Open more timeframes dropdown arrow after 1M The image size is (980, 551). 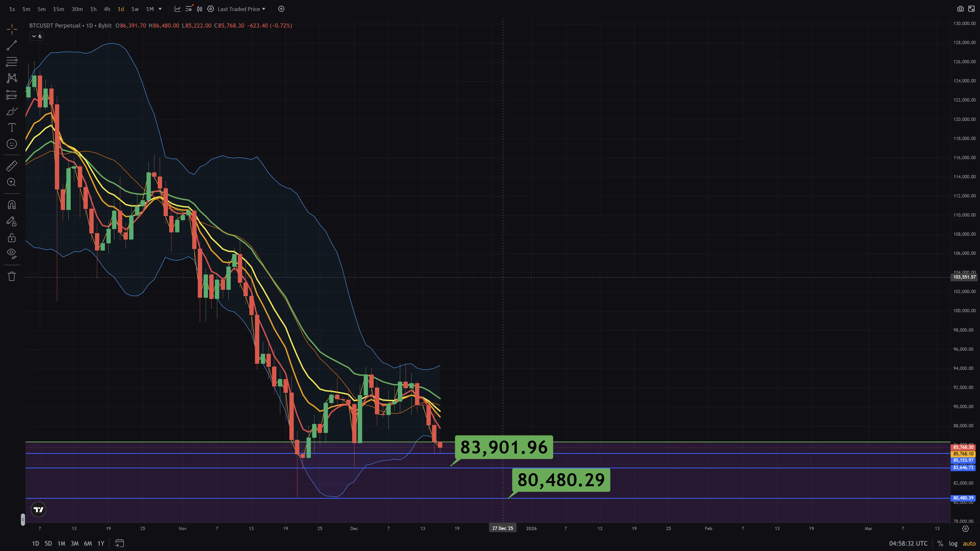pyautogui.click(x=160, y=9)
